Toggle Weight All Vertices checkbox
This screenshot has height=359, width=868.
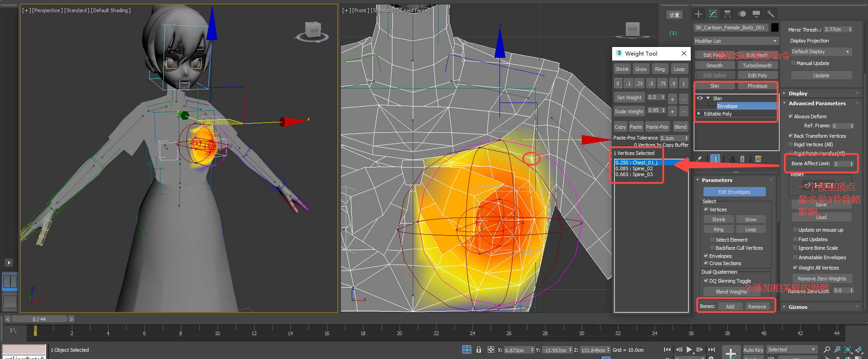pos(795,267)
